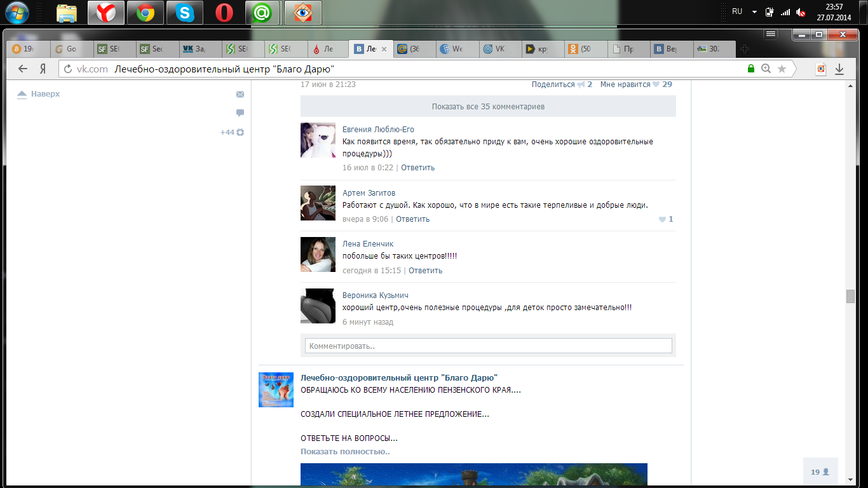The height and width of the screenshot is (488, 868).
Task: Click the 'Наверх' scroll-to-top link
Action: [x=38, y=94]
